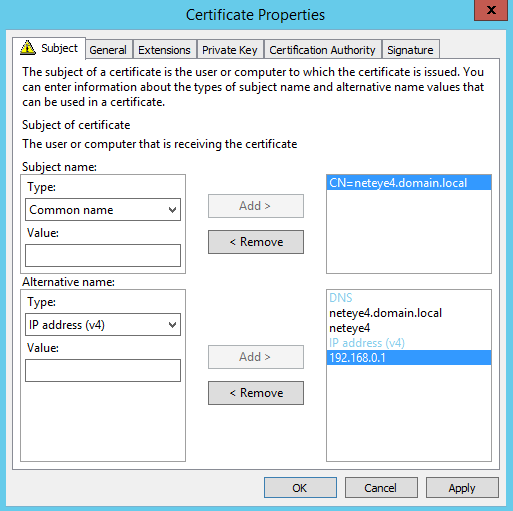Open the Subject name Type dropdown (Common name)
Screen dimensions: 513x511
coord(103,210)
